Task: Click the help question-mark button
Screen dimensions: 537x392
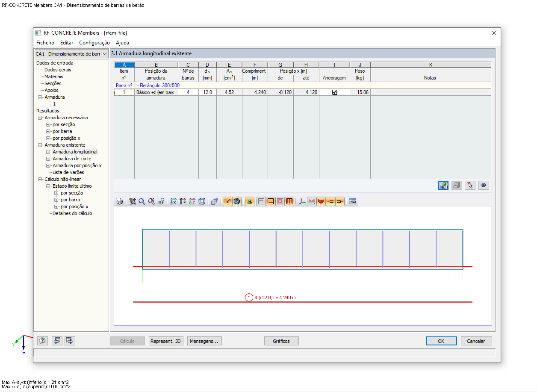Action: (42, 341)
